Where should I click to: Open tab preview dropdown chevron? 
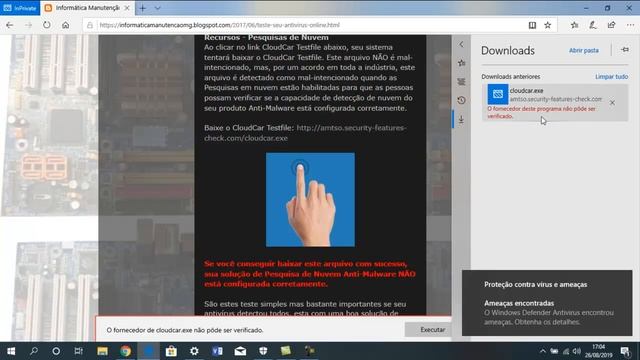158,8
